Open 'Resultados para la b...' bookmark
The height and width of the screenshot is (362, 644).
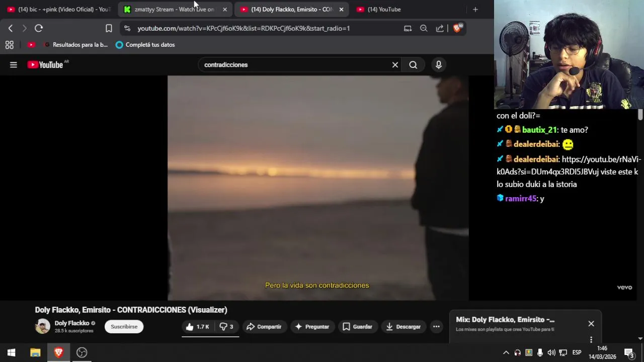[x=76, y=45]
